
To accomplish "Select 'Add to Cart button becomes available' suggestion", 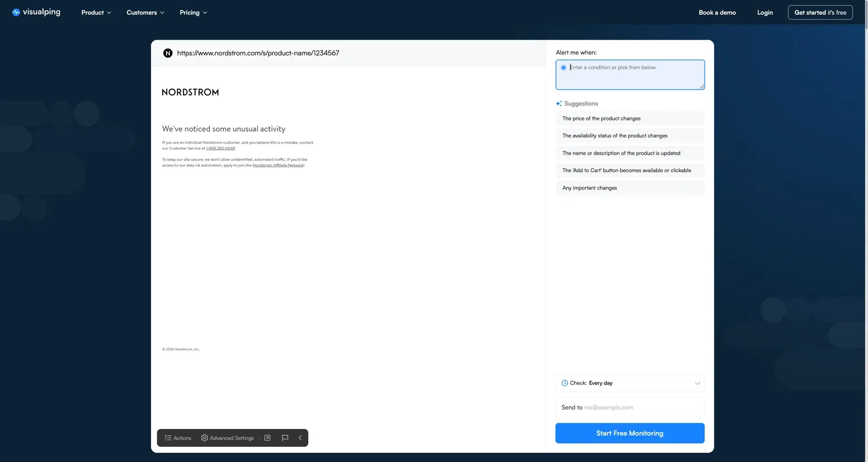I will [630, 170].
